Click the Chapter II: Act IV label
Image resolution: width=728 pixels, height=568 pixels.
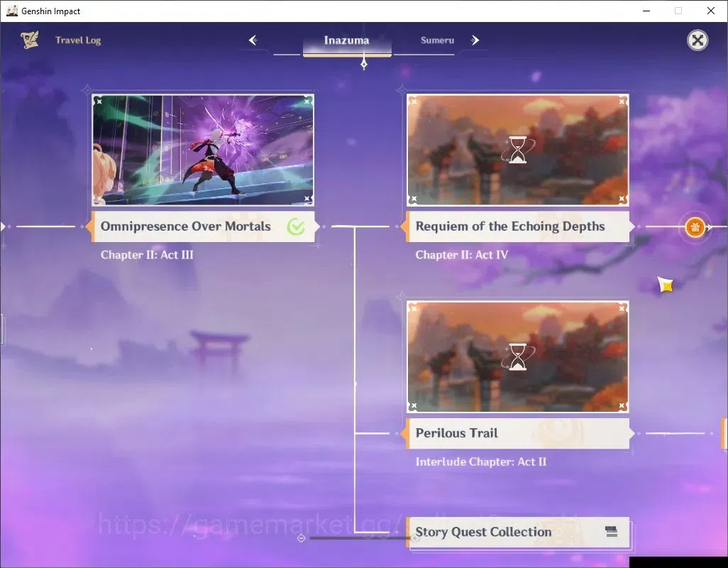(x=461, y=255)
